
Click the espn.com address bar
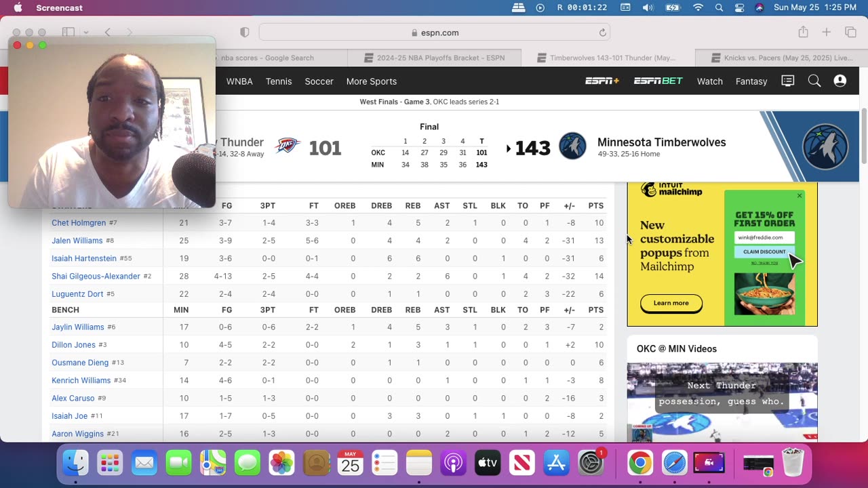coord(435,33)
